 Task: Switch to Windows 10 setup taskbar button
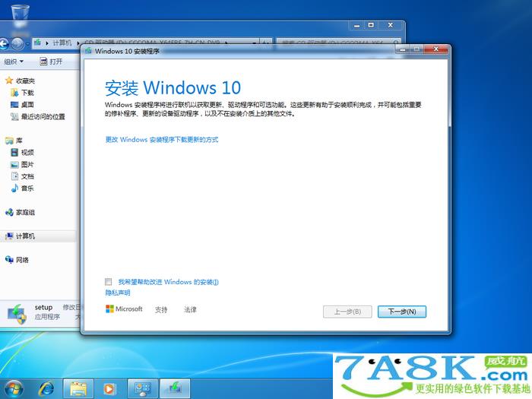pos(175,388)
